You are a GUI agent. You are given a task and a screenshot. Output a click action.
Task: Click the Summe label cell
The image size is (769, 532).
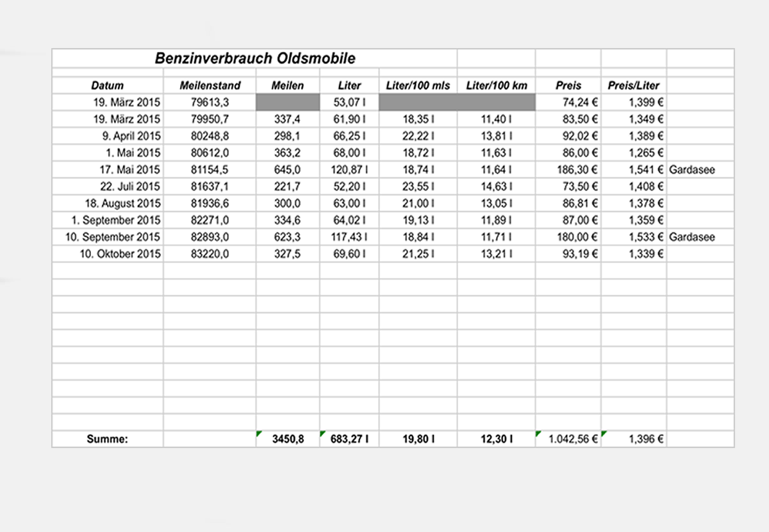107,439
